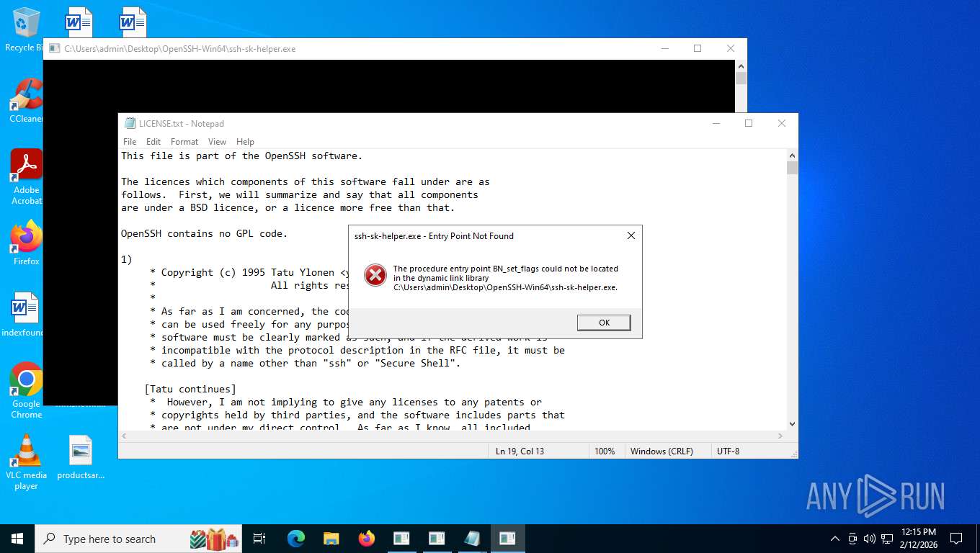This screenshot has width=980, height=553.
Task: Click the line 'called by a name other than "ssh"'
Action: [306, 363]
